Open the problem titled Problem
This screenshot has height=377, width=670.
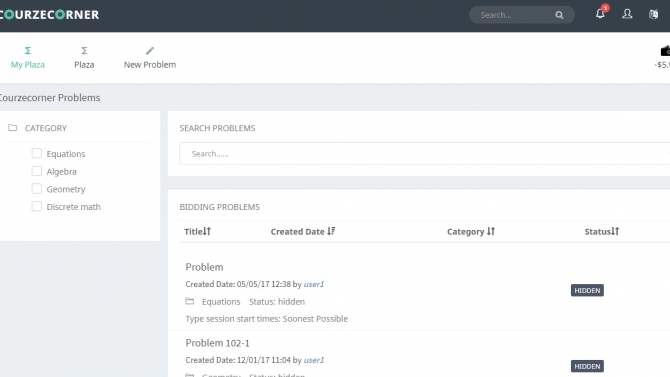pos(204,267)
